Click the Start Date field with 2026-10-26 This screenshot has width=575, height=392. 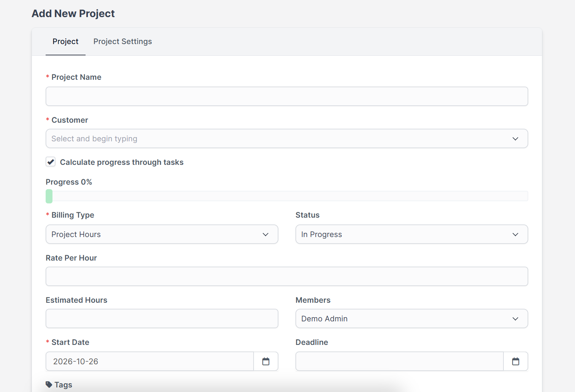150,361
